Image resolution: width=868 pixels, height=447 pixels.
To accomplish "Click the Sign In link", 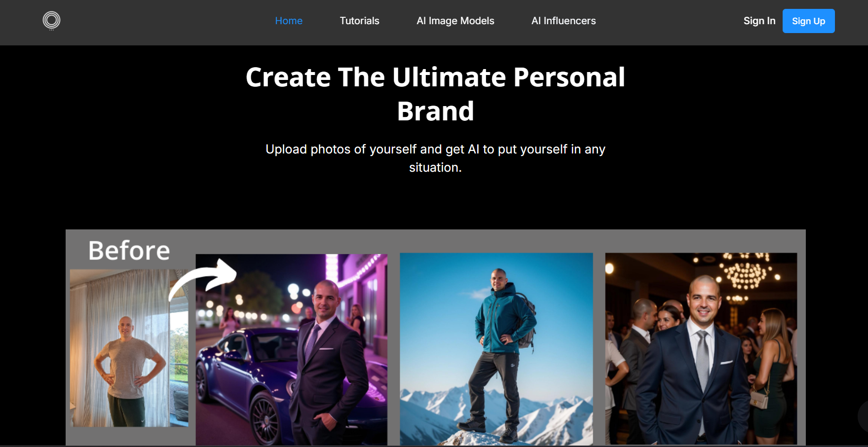I will click(x=759, y=21).
